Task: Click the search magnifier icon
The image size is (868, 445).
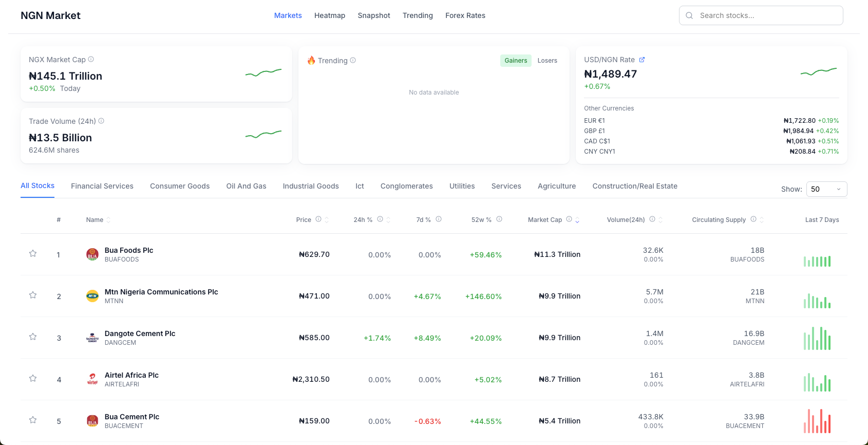Action: 689,15
